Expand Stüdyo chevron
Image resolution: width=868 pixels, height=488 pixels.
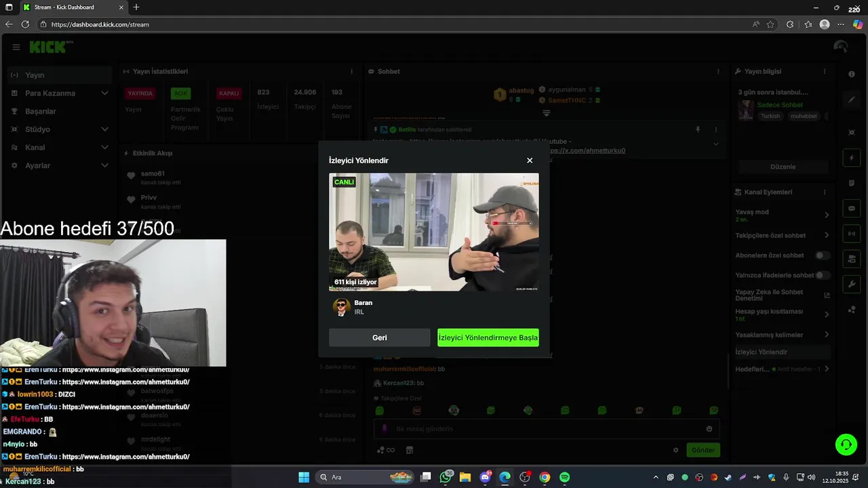[104, 129]
